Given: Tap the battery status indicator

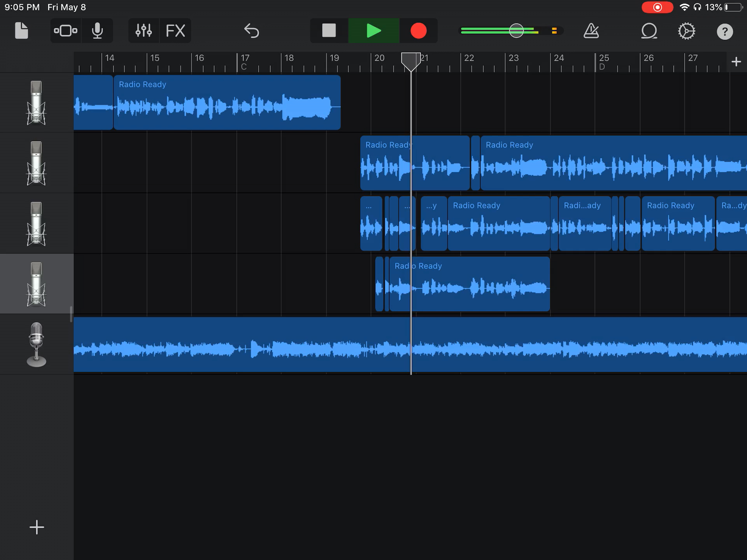Looking at the screenshot, I should tap(733, 7).
